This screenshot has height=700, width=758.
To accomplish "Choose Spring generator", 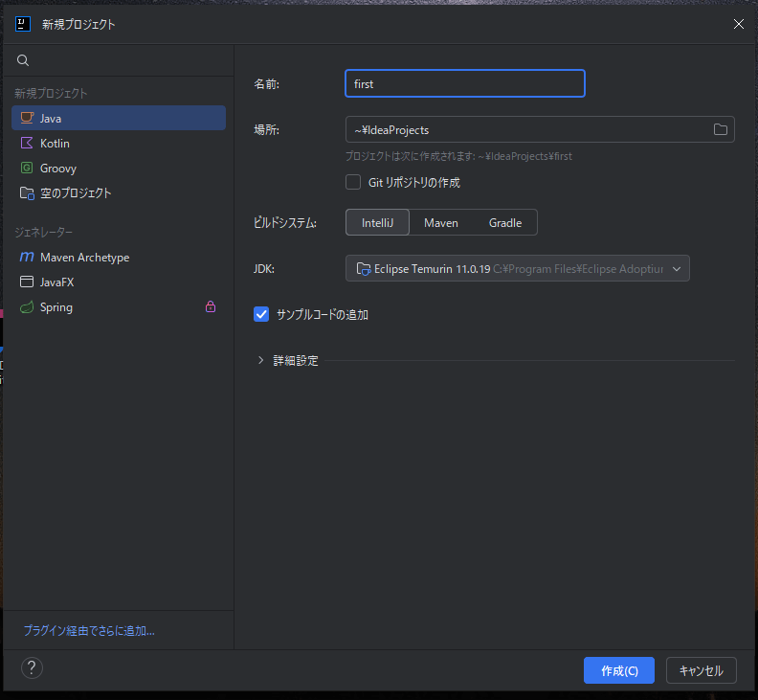I will pyautogui.click(x=119, y=306).
